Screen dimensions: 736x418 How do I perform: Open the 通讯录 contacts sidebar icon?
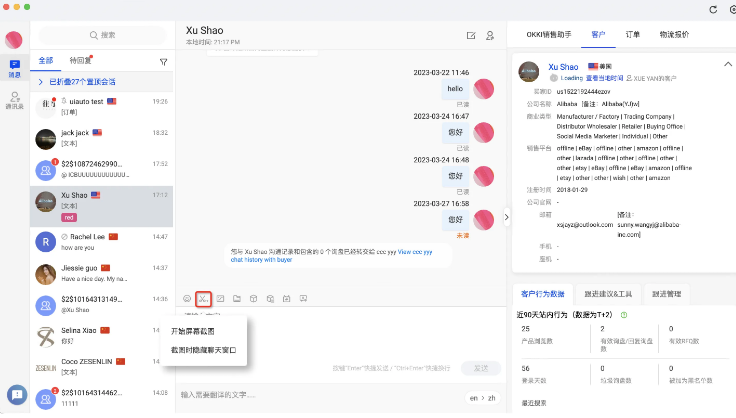pyautogui.click(x=15, y=99)
